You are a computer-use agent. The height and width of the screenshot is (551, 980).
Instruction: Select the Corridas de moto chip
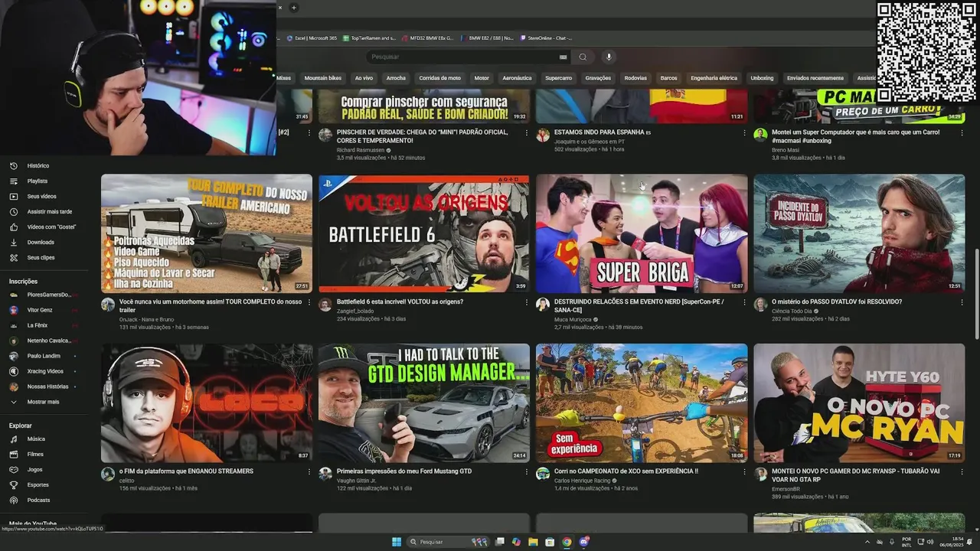440,78
